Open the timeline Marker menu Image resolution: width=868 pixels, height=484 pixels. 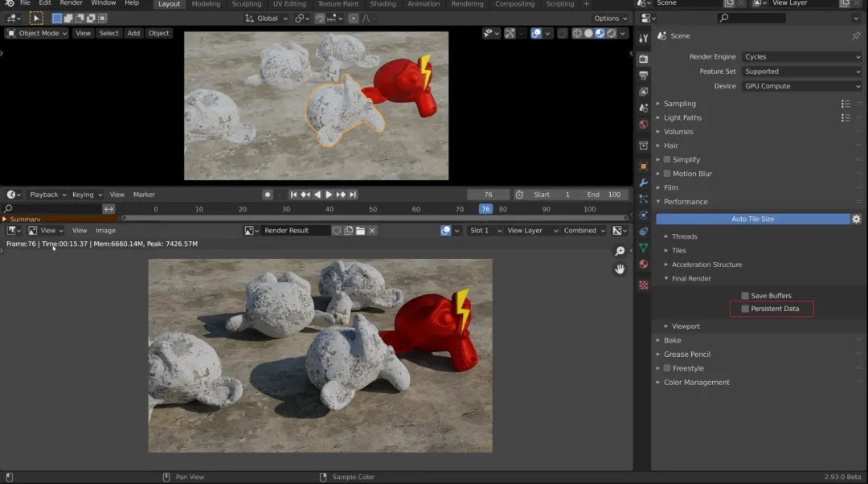tap(144, 195)
